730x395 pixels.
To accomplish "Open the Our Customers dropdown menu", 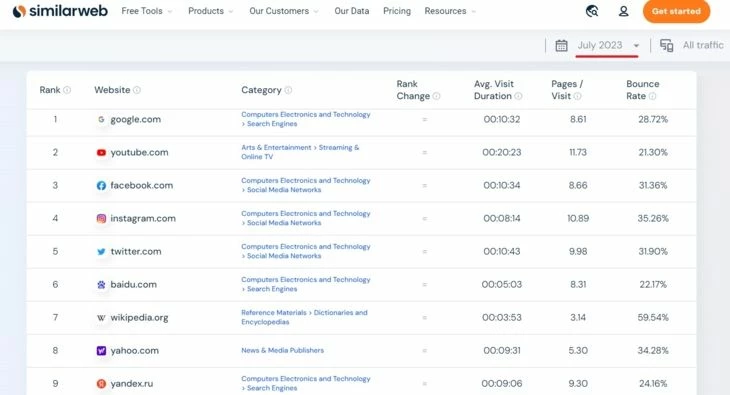I will 284,11.
